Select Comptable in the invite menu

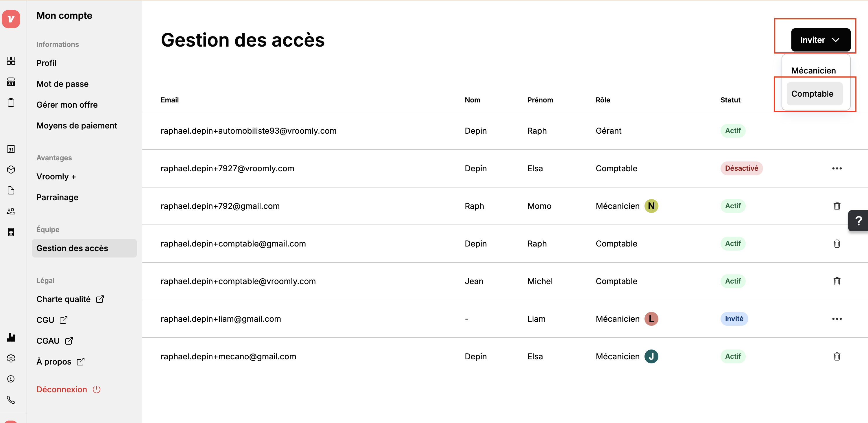click(x=814, y=94)
